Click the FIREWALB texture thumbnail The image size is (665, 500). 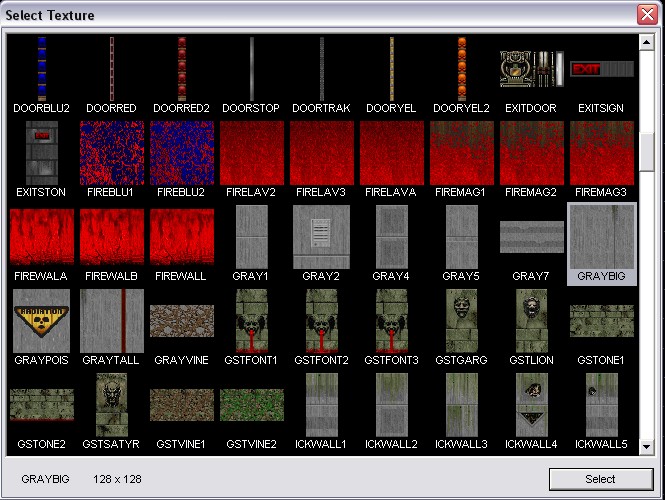[112, 237]
